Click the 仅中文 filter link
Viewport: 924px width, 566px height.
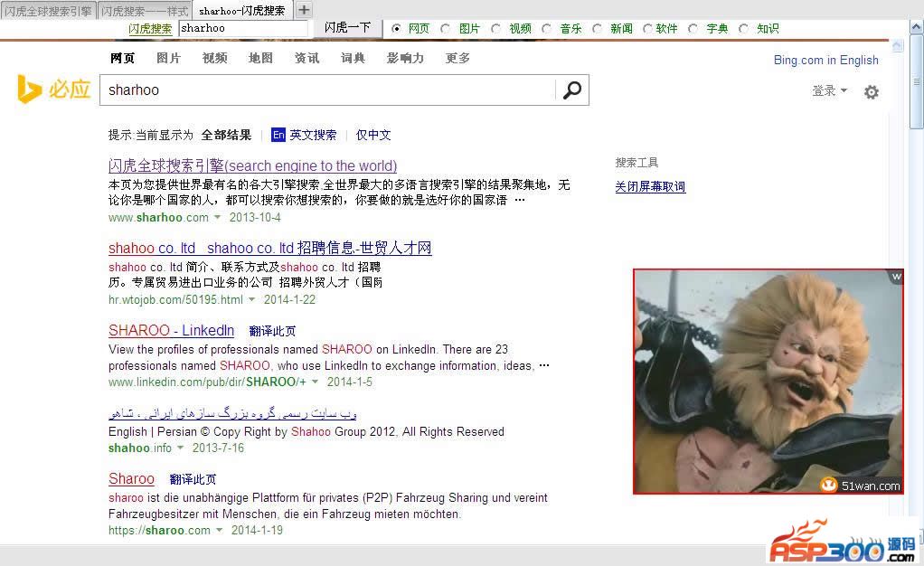pos(373,135)
